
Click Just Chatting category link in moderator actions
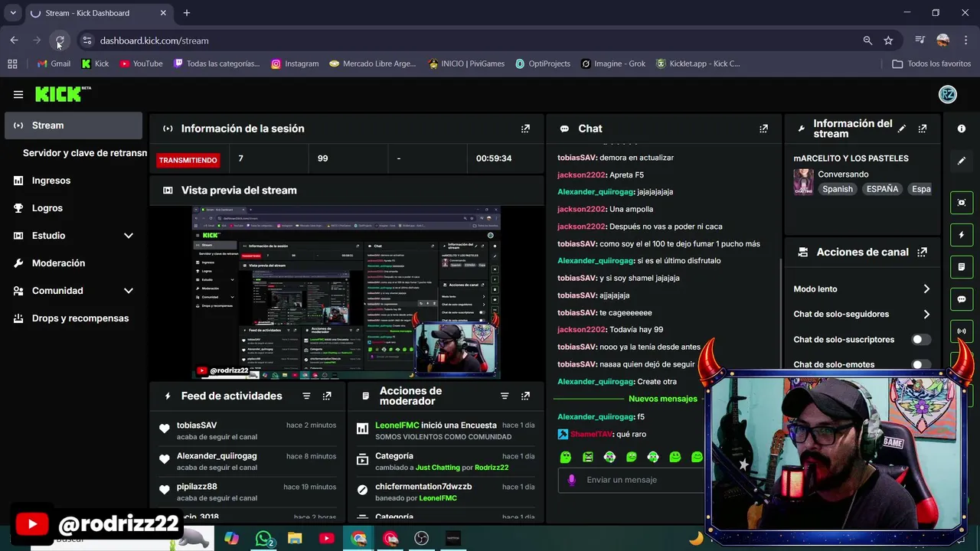pyautogui.click(x=437, y=468)
